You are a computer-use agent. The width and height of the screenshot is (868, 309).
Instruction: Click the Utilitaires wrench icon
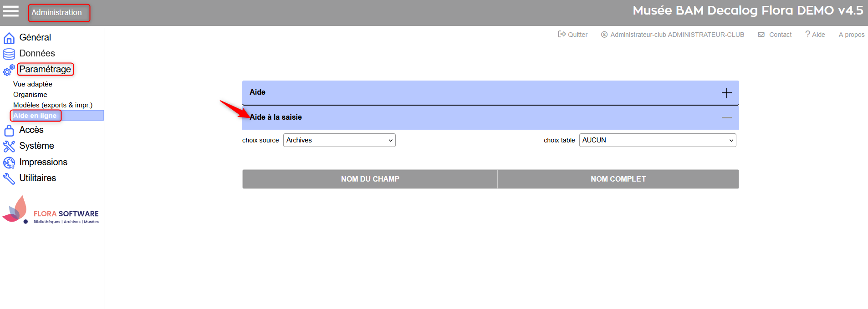pos(9,178)
